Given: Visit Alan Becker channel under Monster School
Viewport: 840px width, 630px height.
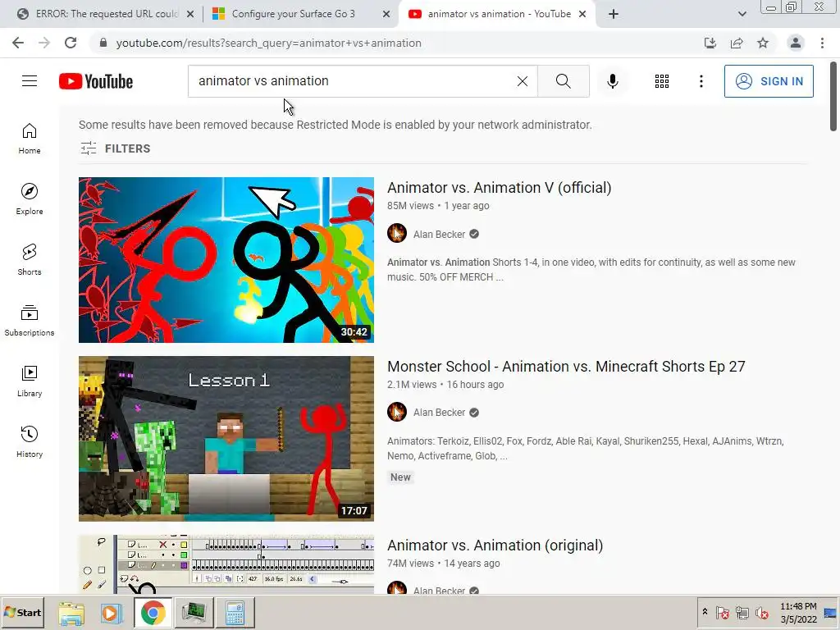Looking at the screenshot, I should click(x=440, y=413).
